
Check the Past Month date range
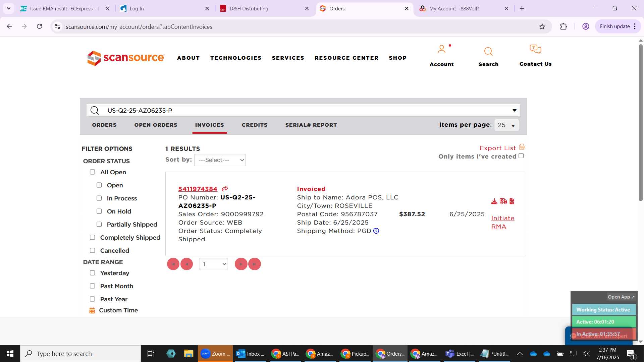93,286
